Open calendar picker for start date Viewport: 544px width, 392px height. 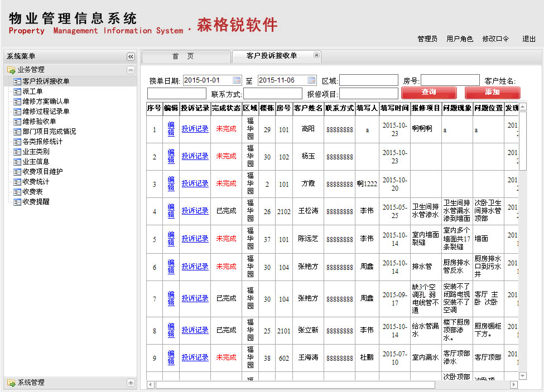pos(237,80)
